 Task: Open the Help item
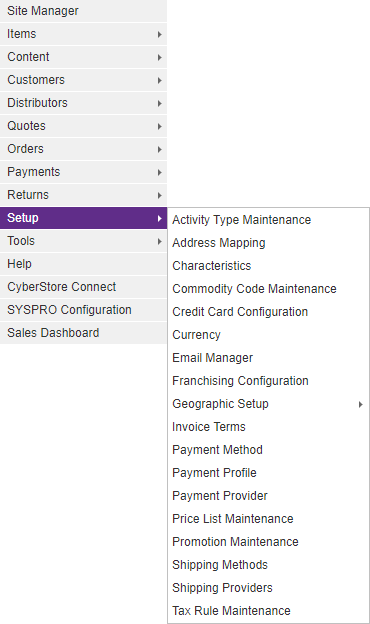[x=83, y=264]
